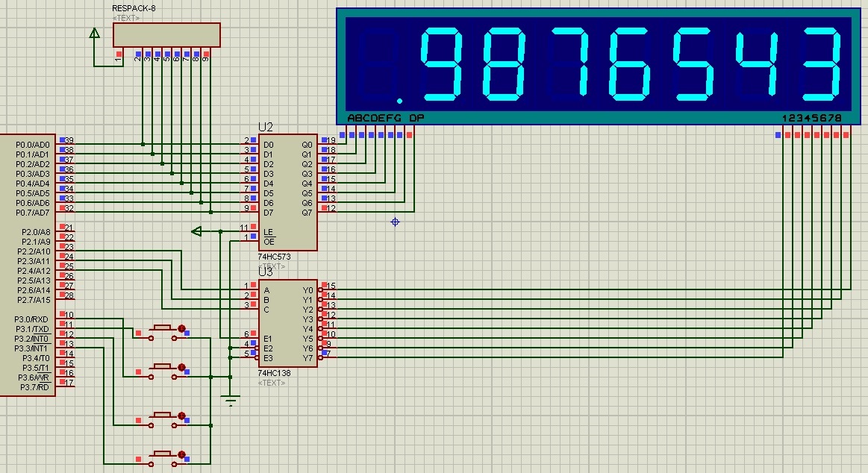Click pin number 15 next to Y0
The width and height of the screenshot is (868, 473).
point(331,286)
